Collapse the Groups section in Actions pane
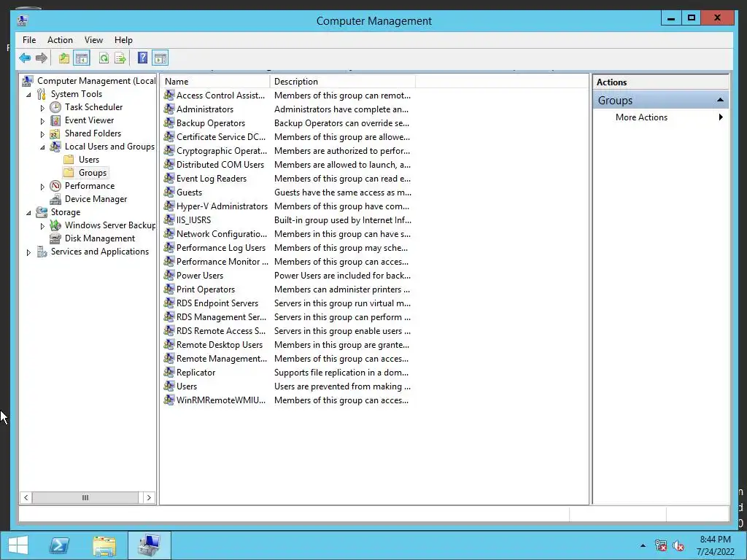 (x=720, y=100)
